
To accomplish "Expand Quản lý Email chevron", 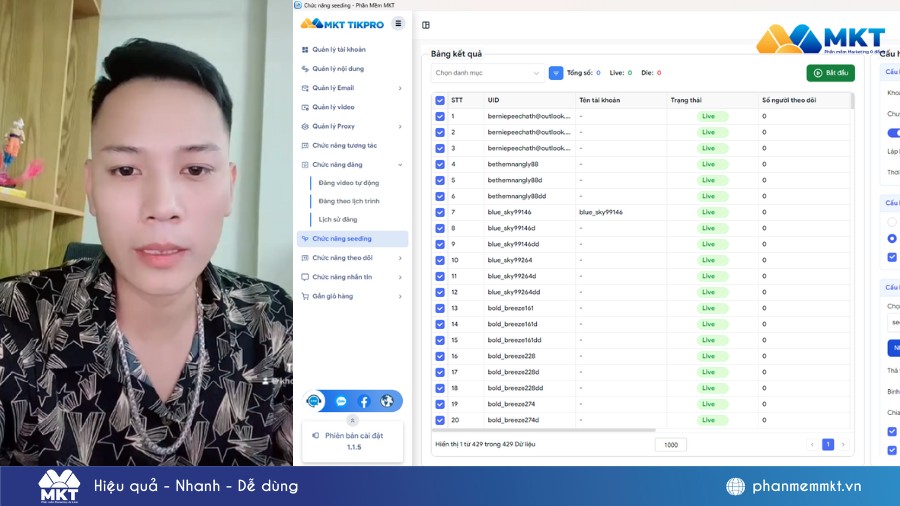I will click(x=400, y=88).
